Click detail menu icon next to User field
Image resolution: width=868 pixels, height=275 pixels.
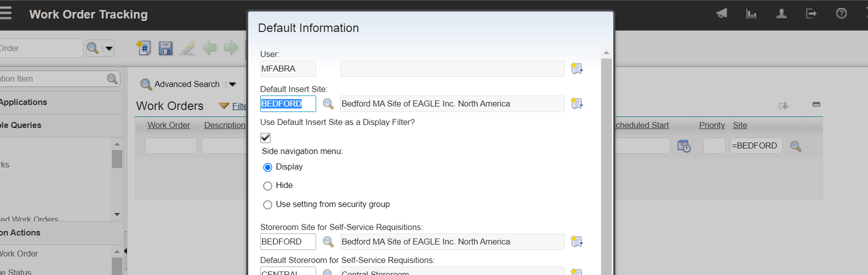pos(577,68)
